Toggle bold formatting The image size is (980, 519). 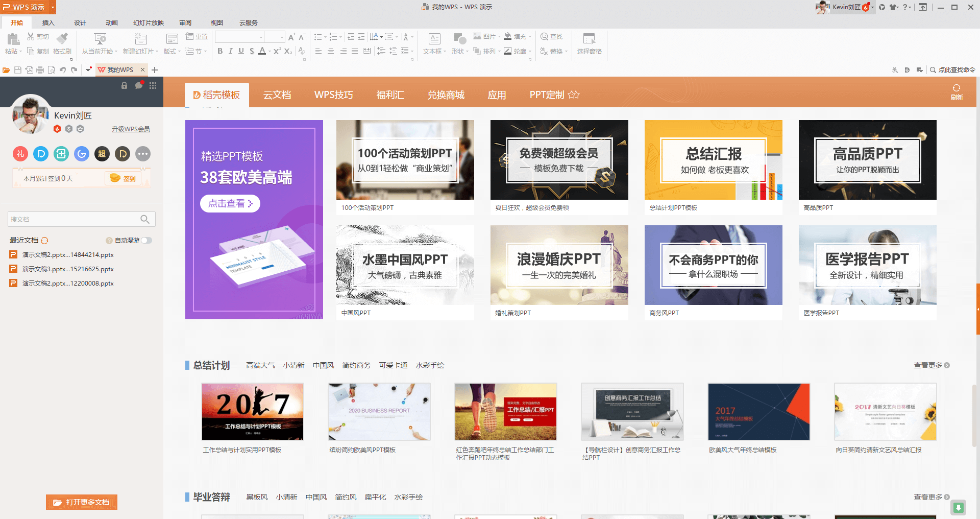(x=220, y=51)
